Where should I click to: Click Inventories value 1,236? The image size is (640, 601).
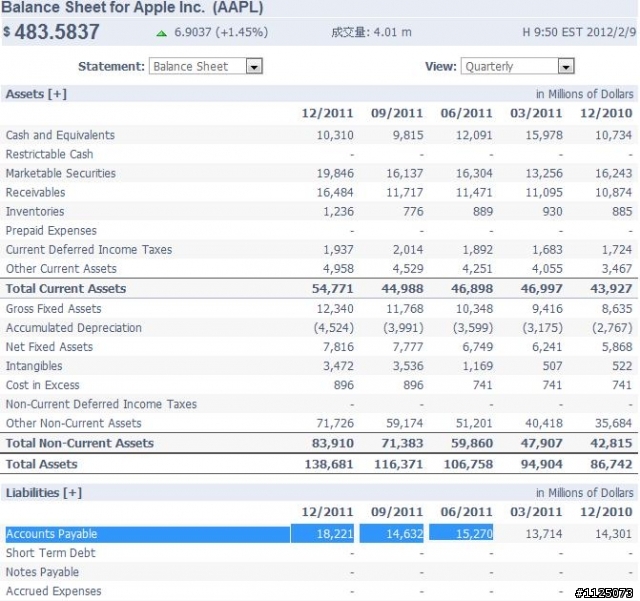click(x=338, y=211)
